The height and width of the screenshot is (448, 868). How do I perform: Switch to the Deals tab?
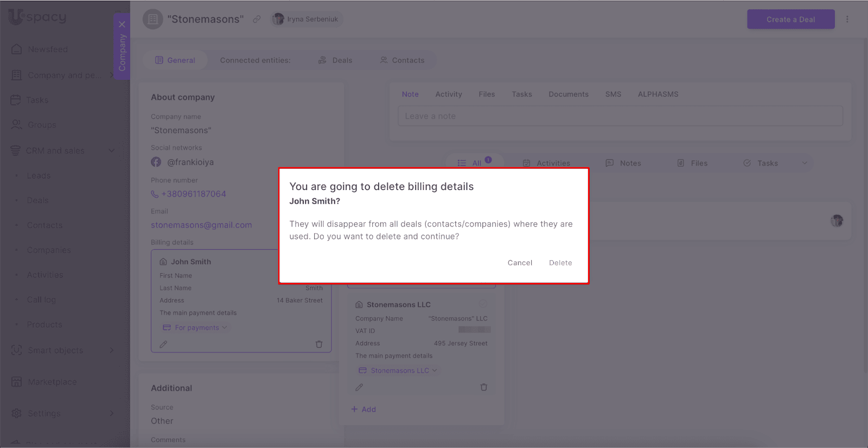(335, 60)
